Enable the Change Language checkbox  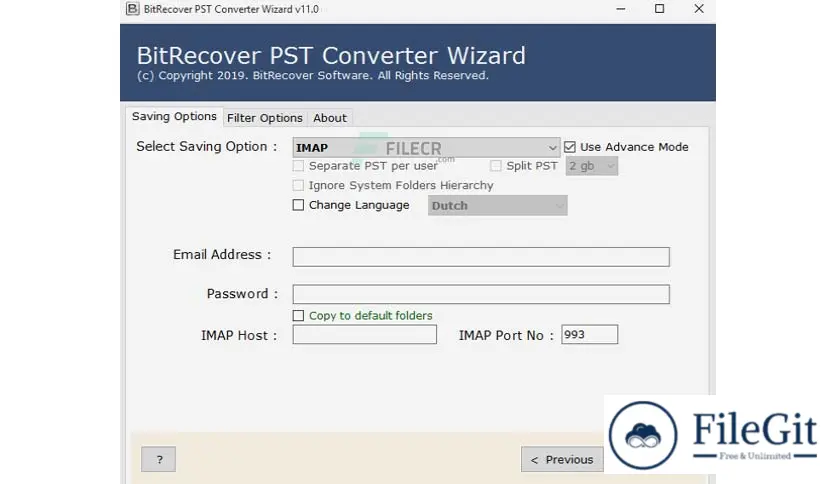point(299,205)
